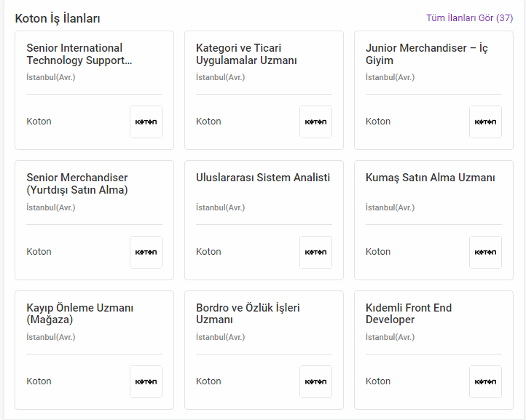This screenshot has height=420, width=526.
Task: Click Koton logo in Junior Merchandiser card
Action: tap(485, 122)
